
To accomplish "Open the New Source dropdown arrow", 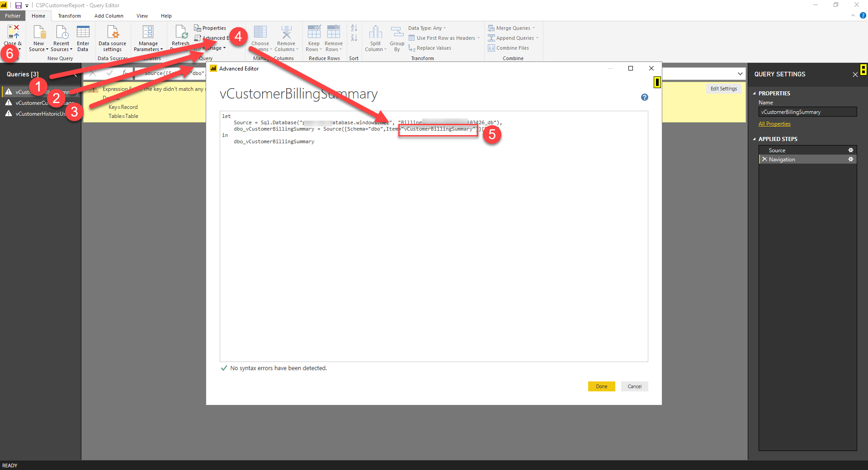I will point(47,49).
